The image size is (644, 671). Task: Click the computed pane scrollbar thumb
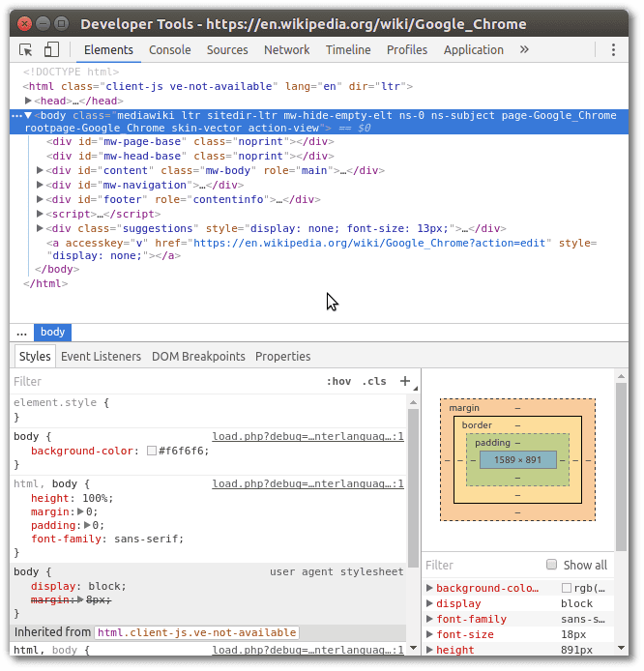point(621,466)
